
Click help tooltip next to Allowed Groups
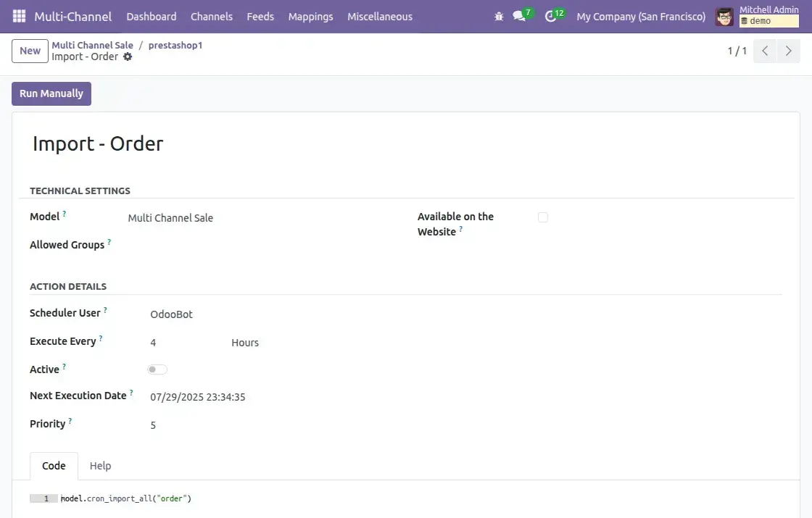109,242
